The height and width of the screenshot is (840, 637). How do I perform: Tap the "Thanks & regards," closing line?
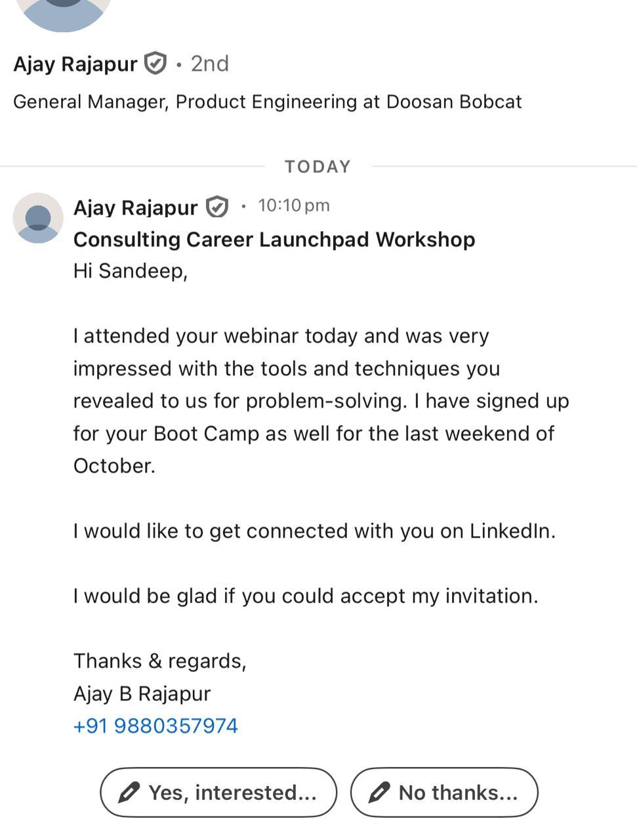point(159,661)
